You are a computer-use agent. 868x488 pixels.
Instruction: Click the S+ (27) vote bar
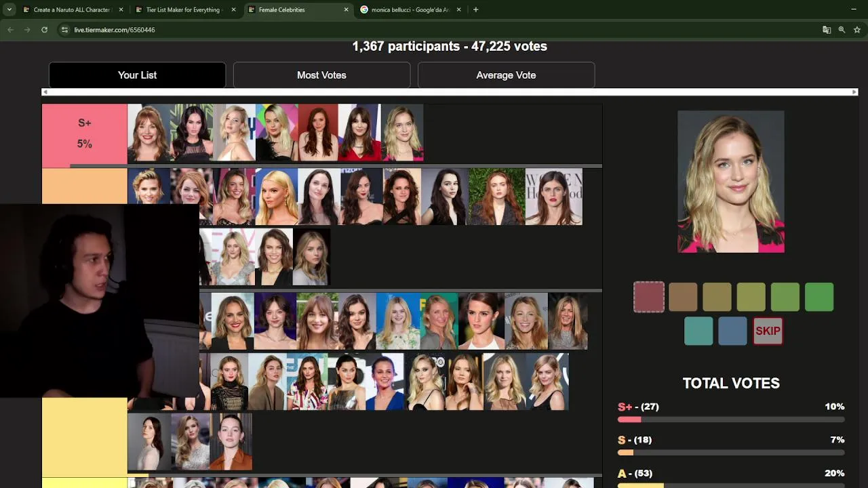click(x=731, y=420)
